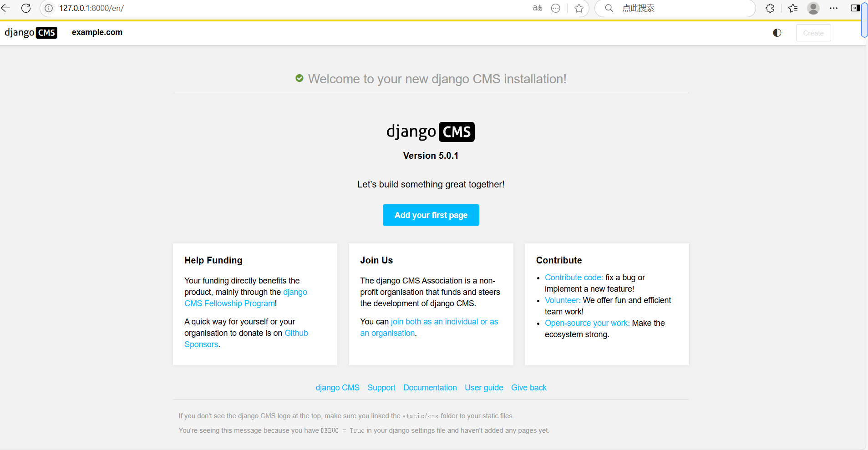View site information icon in address bar
Image resolution: width=868 pixels, height=450 pixels.
[x=49, y=8]
